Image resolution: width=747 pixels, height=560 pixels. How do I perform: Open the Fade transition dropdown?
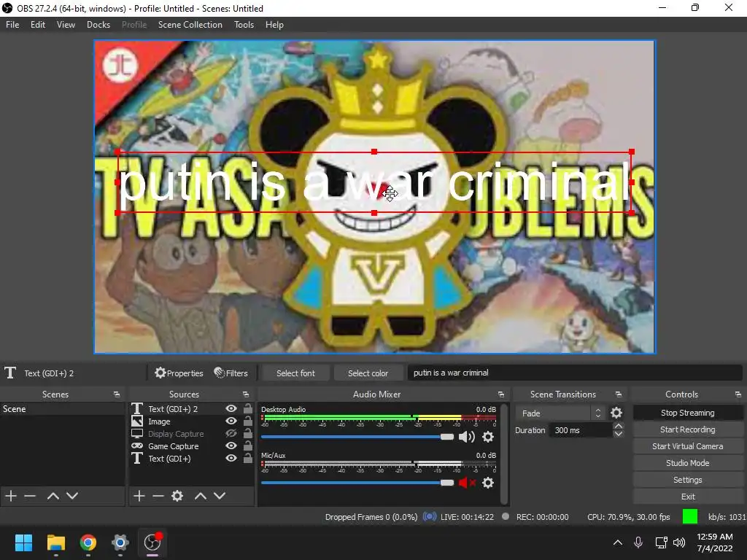561,413
